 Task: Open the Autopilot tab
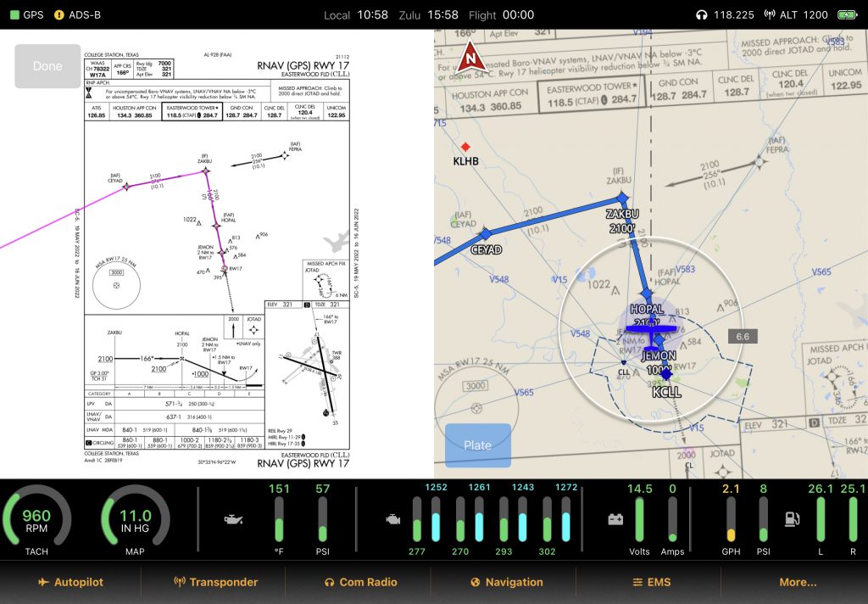(x=71, y=582)
